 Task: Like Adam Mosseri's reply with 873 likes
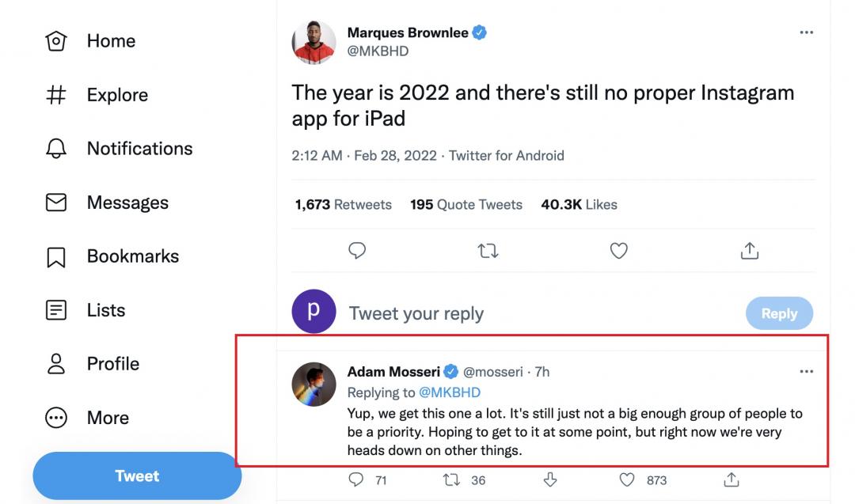coord(627,479)
